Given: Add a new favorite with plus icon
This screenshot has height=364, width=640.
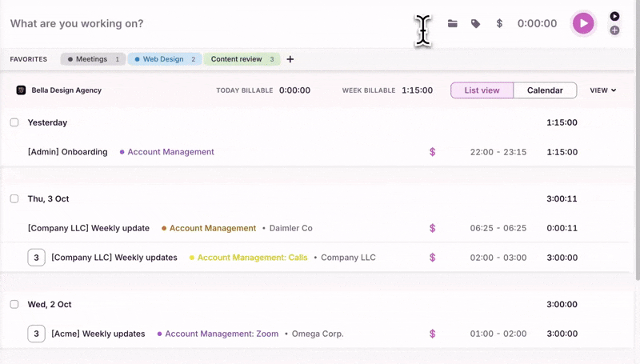Looking at the screenshot, I should (290, 59).
